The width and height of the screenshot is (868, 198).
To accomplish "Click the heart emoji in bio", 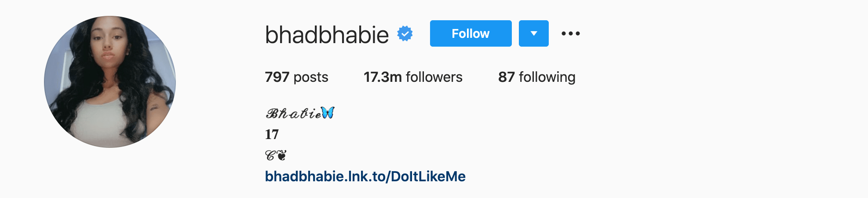I will click(x=282, y=155).
